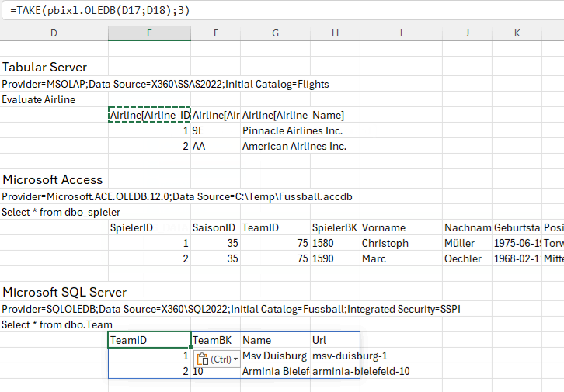This screenshot has height=392, width=564.
Task: Select the Tabular Server heading cell
Action: click(x=45, y=67)
